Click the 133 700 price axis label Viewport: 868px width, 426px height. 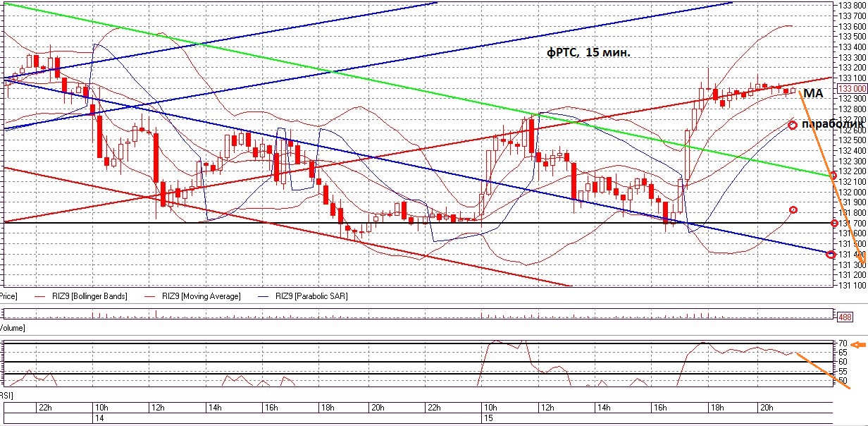[x=851, y=16]
